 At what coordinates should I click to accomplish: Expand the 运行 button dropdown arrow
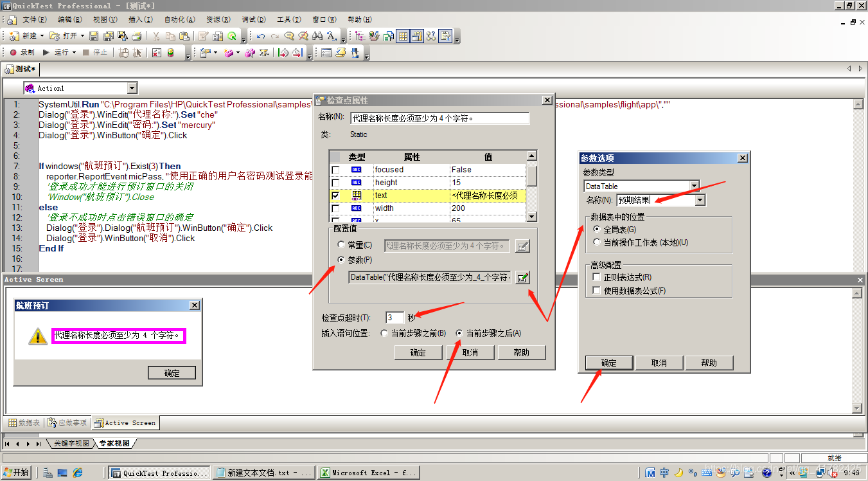74,53
